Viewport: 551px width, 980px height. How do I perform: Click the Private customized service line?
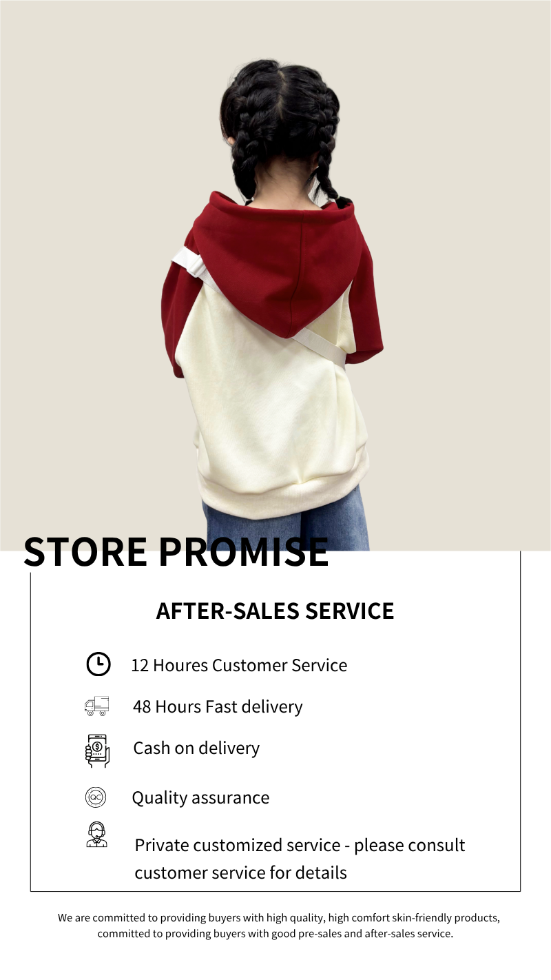300,845
